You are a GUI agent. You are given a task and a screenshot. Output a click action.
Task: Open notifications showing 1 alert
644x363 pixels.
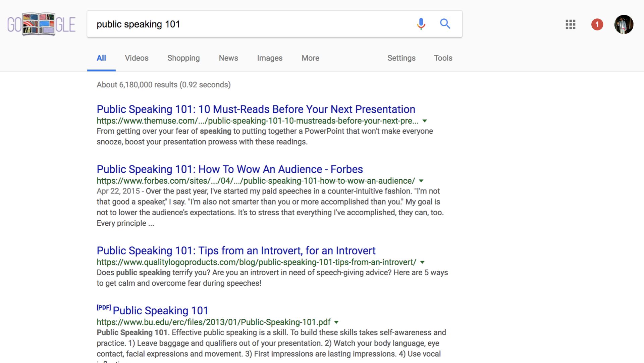597,25
